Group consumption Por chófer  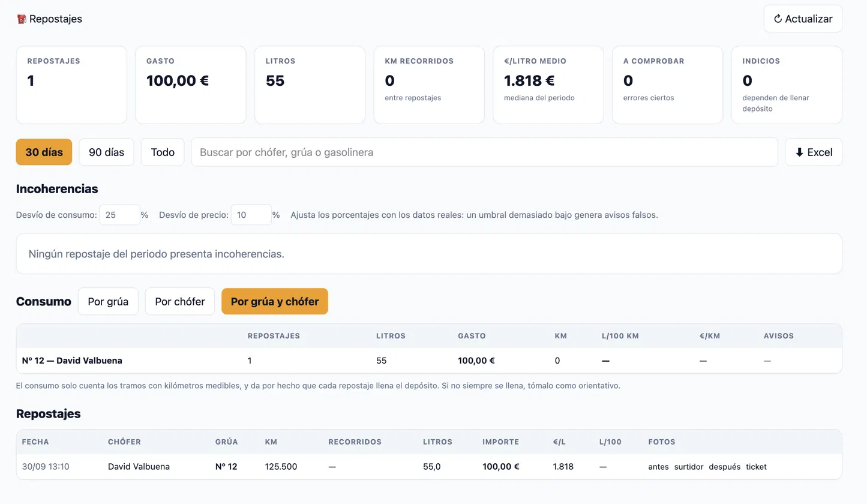(x=180, y=301)
